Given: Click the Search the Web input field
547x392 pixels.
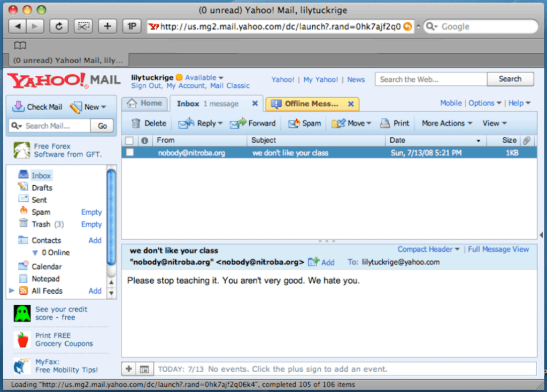Looking at the screenshot, I should pos(430,79).
